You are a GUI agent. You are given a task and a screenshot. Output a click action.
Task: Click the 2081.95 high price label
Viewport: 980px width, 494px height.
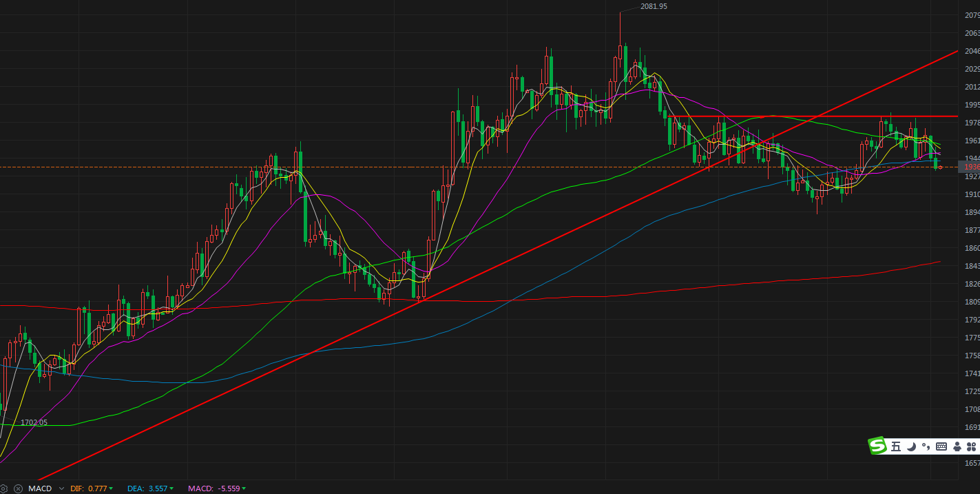click(x=653, y=6)
